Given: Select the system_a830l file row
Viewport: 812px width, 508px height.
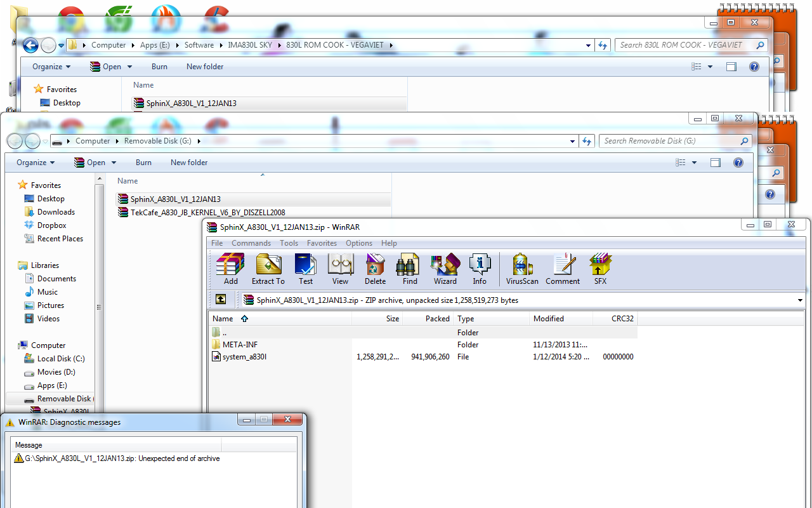Looking at the screenshot, I should click(x=422, y=357).
